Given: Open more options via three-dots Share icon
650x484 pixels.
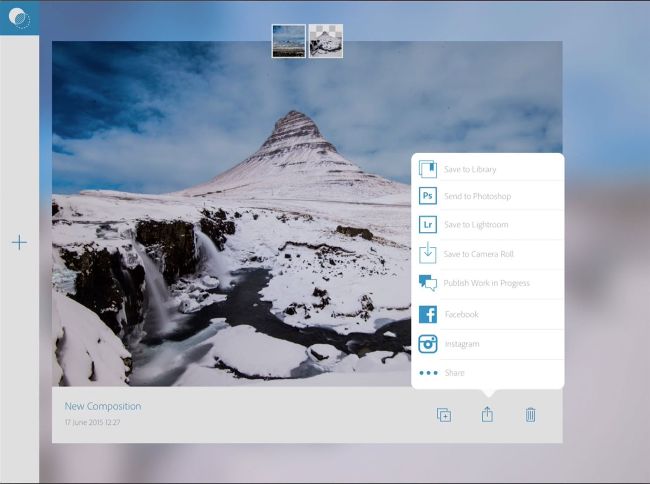Looking at the screenshot, I should [x=428, y=373].
